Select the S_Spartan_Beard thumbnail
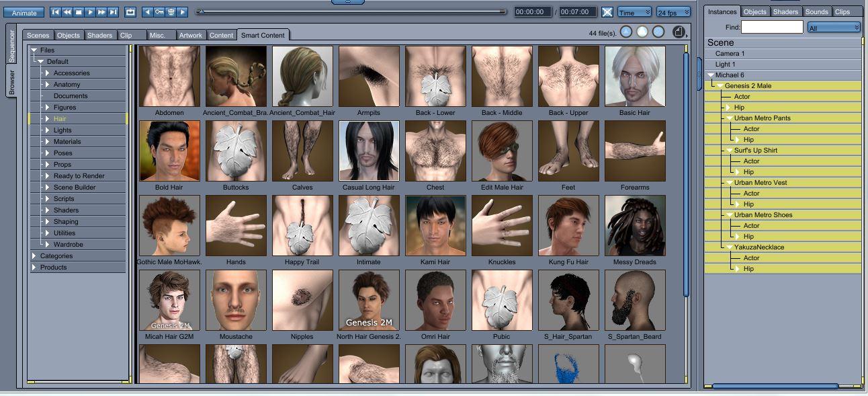 click(635, 301)
